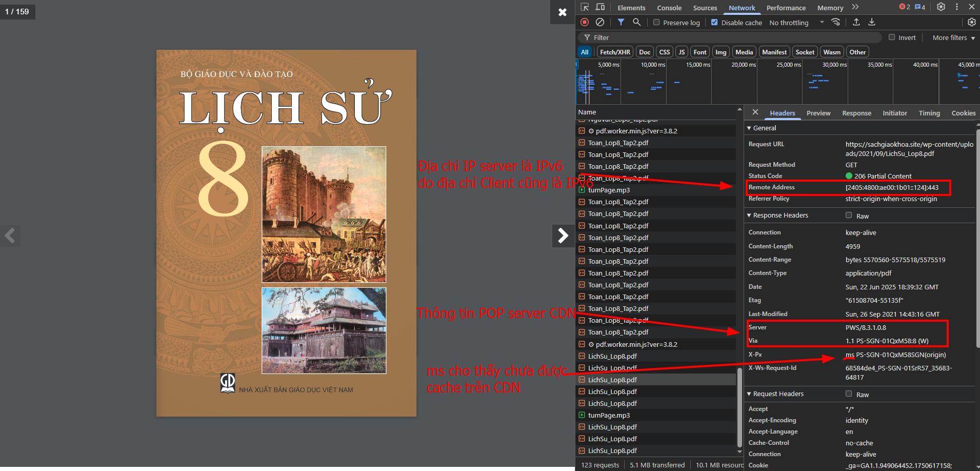Click the Img resource type filter
Viewport: 980px width, 471px height.
click(721, 52)
